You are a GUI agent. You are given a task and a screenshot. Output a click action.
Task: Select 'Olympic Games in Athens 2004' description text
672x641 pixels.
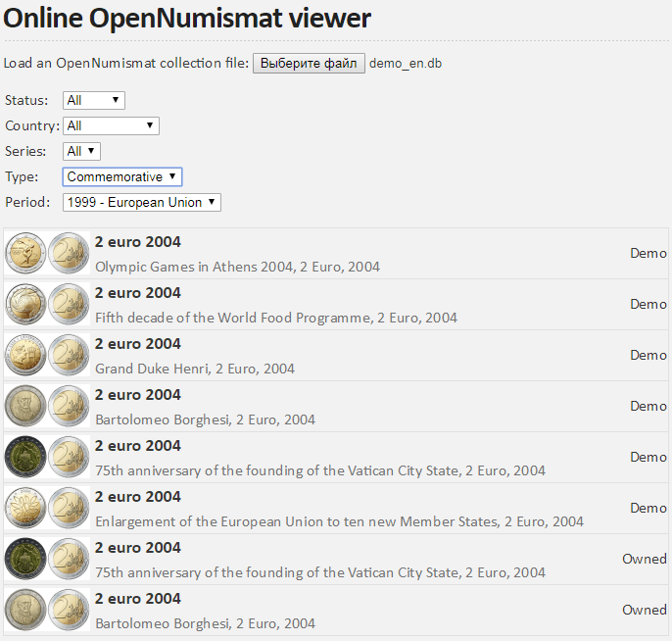[237, 268]
